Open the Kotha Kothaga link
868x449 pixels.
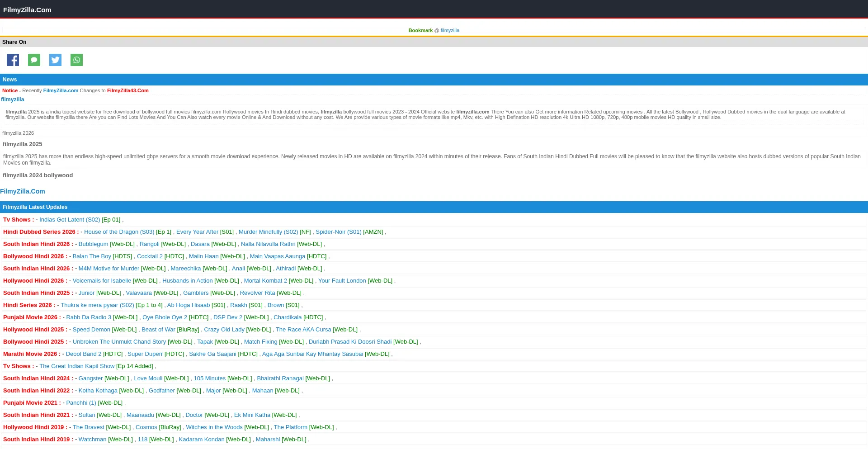click(98, 391)
